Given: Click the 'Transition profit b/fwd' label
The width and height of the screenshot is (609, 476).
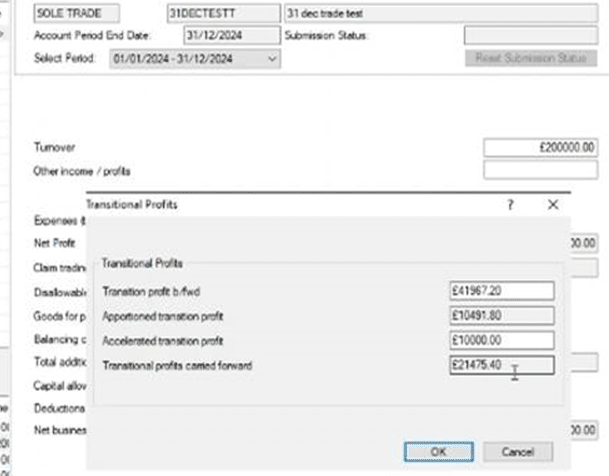Looking at the screenshot, I should [x=151, y=292].
